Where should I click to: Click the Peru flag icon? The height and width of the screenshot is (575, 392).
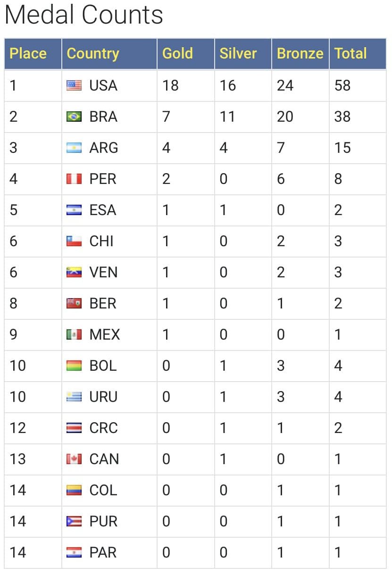click(x=74, y=179)
